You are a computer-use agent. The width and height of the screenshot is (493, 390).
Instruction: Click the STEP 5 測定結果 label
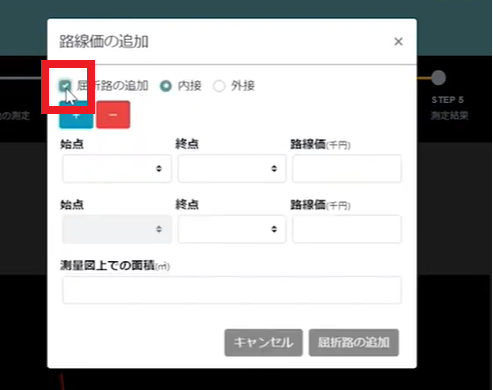pos(449,116)
